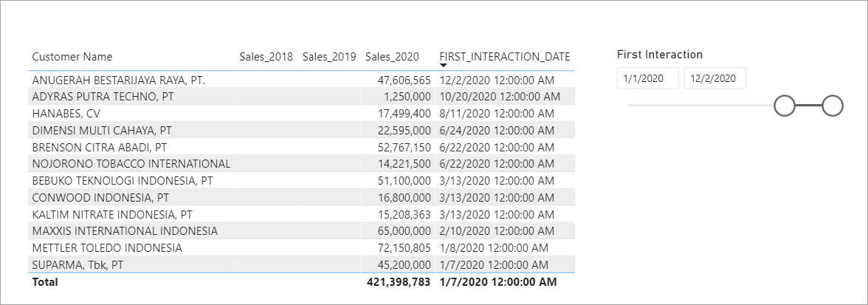Click the left slider handle
Image resolution: width=868 pixels, height=305 pixels.
click(785, 106)
